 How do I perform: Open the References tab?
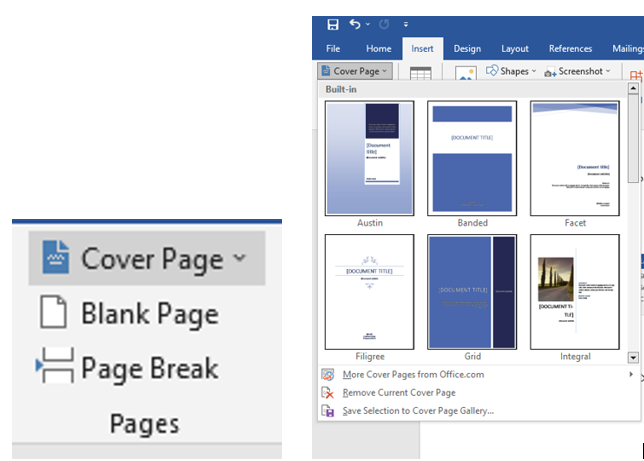(570, 48)
